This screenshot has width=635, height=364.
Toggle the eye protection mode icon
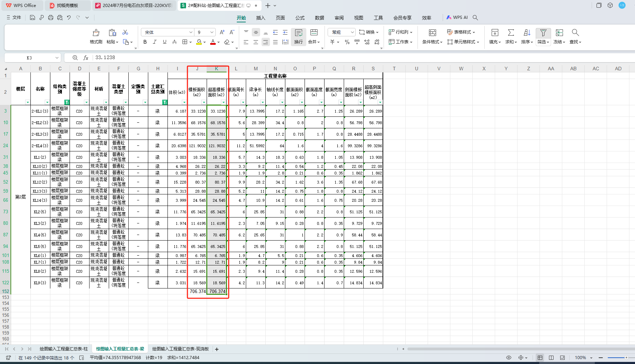tap(509, 358)
